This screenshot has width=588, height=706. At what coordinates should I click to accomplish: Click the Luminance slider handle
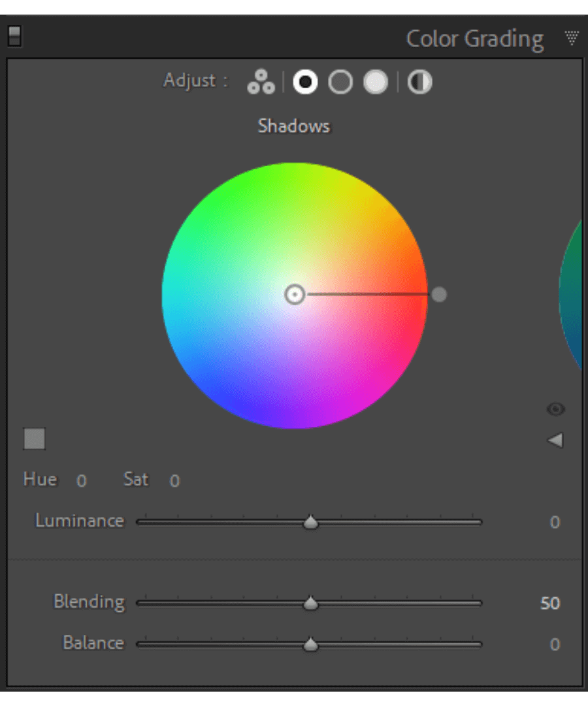pos(310,522)
